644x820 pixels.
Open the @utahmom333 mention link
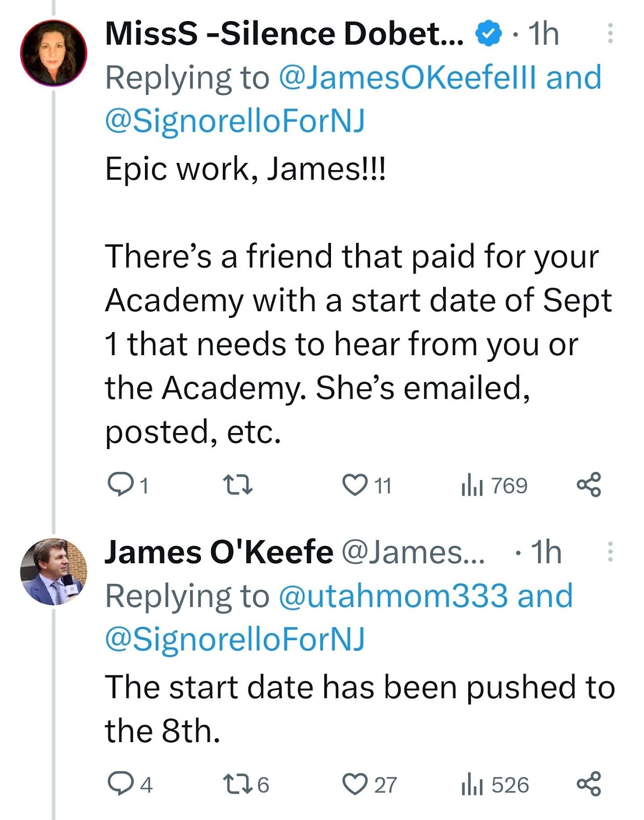[x=393, y=596]
